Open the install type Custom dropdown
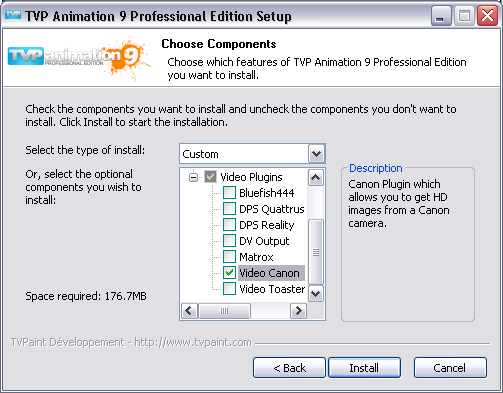 pyautogui.click(x=316, y=154)
